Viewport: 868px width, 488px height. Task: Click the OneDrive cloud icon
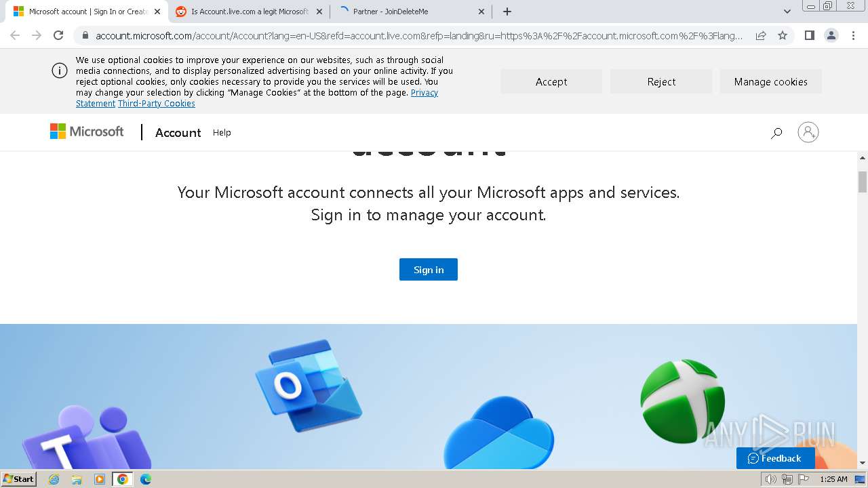click(498, 434)
